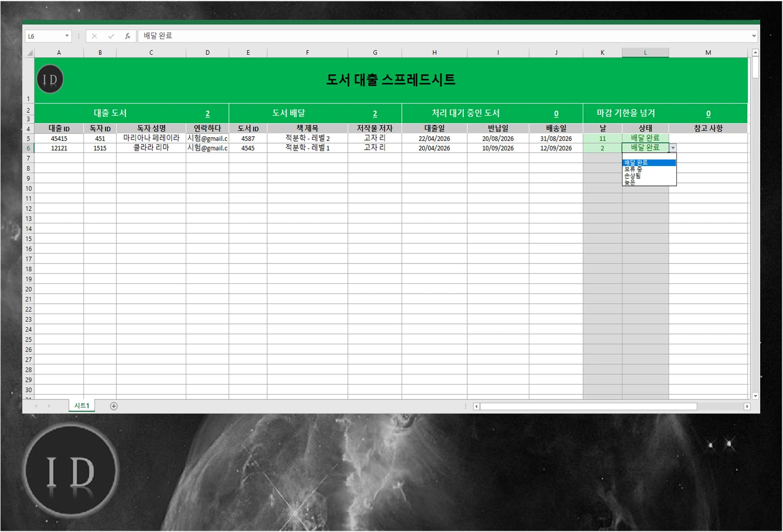Click the formula bar confirm checkmark icon

(111, 36)
